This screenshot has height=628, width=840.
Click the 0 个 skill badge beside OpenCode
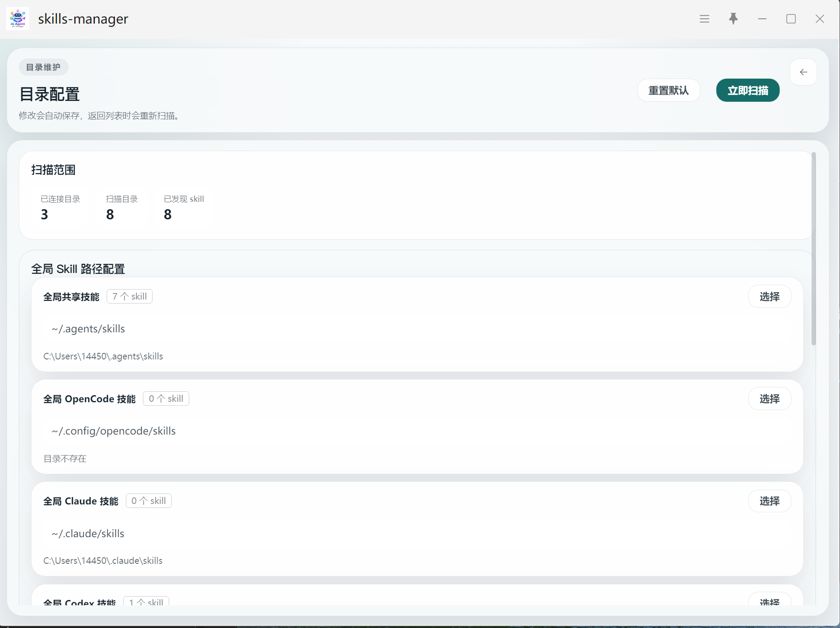click(166, 399)
